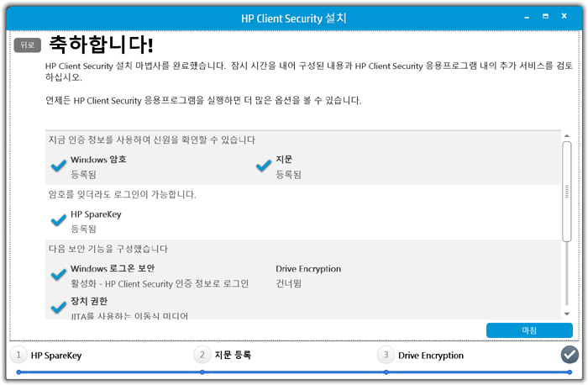Click the completed checkmark circle at wizard end
588x385 pixels.
coord(570,355)
